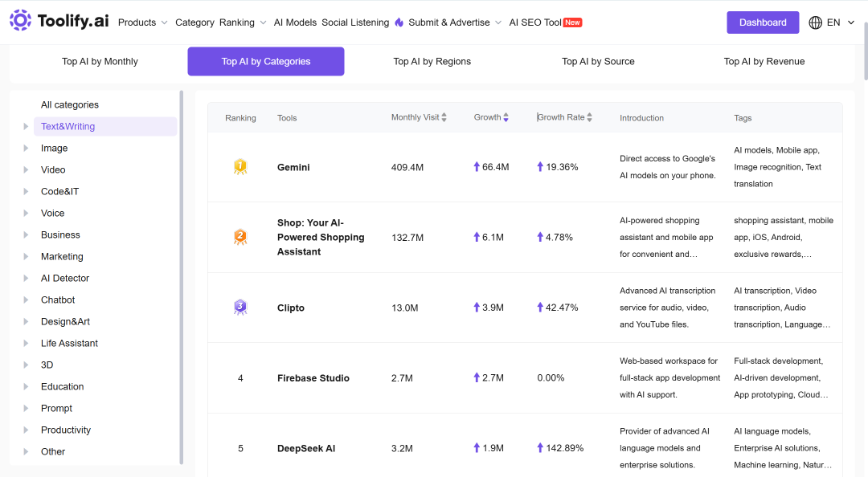Expand the Marketing category arrow
Screen dimensions: 868x477
tap(26, 256)
